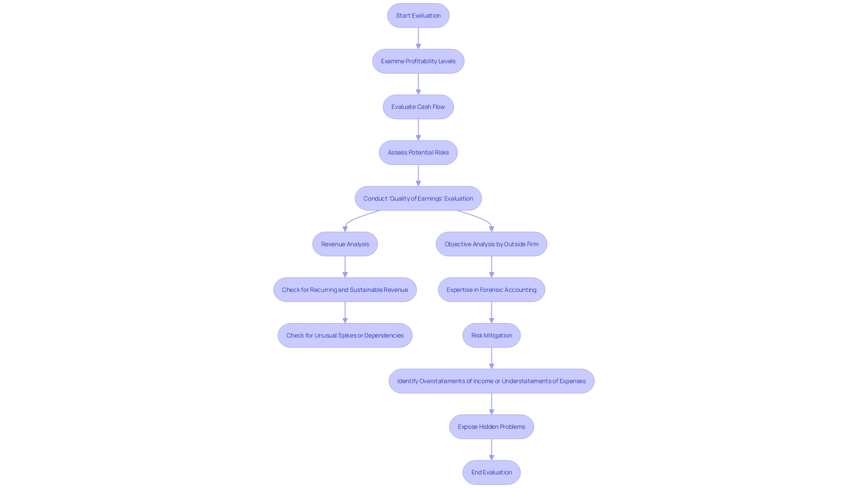Expand the Risk Mitigation sub-branch
This screenshot has height=488, width=868.
click(491, 335)
